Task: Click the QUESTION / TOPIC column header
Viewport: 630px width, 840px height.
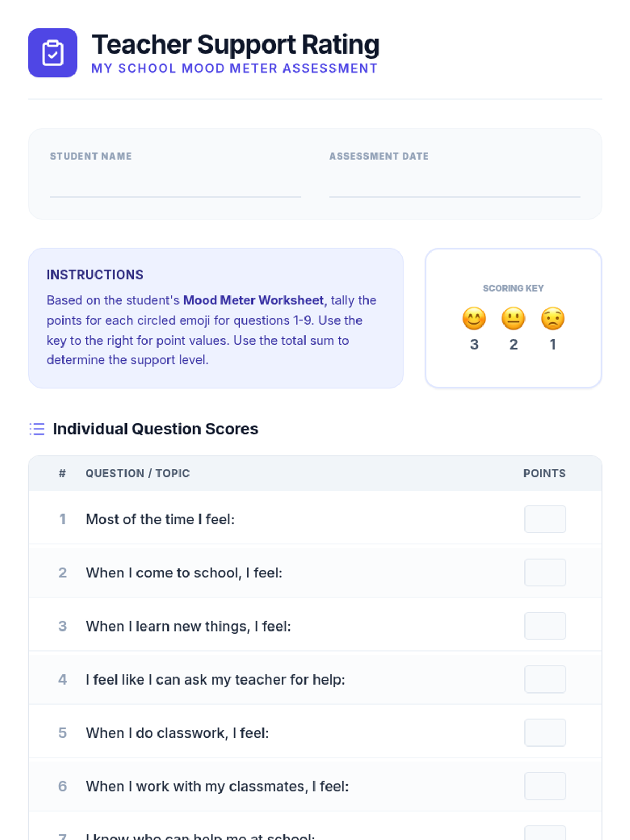Action: [138, 474]
